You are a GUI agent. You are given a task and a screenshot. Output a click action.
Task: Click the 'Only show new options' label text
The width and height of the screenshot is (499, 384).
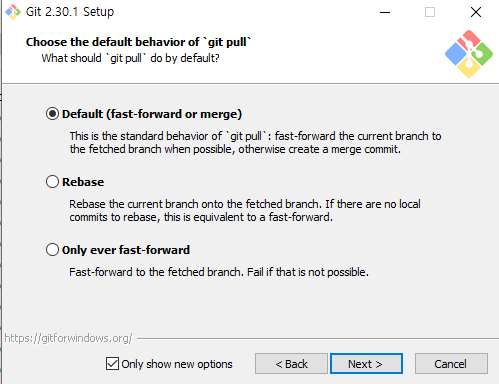[x=177, y=364]
